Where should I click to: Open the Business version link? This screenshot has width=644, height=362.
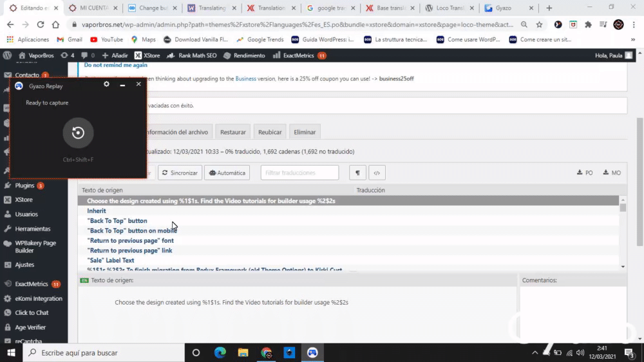[x=245, y=79]
